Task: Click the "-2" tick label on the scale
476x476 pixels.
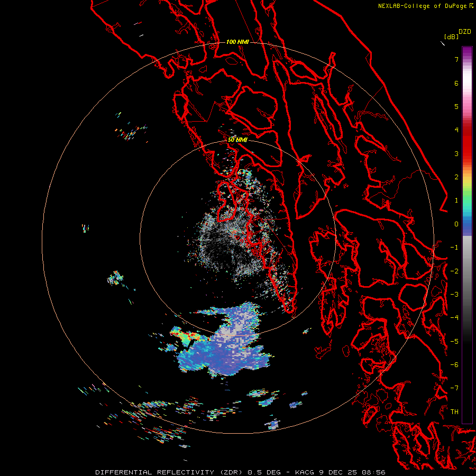Action: 454,271
